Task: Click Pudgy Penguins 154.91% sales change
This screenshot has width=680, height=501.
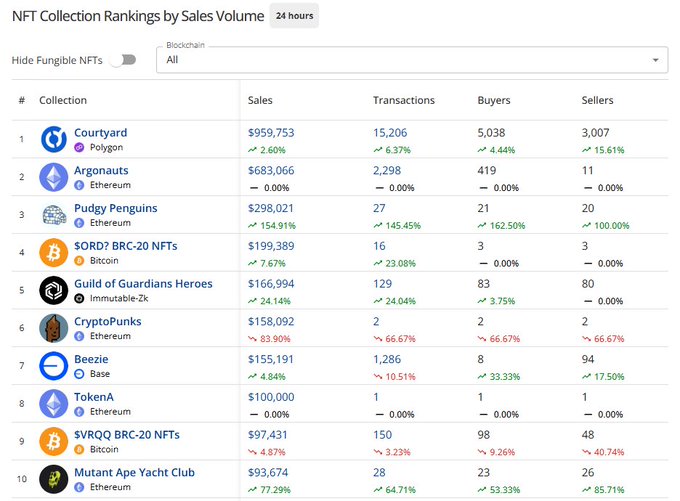Action: coord(272,226)
